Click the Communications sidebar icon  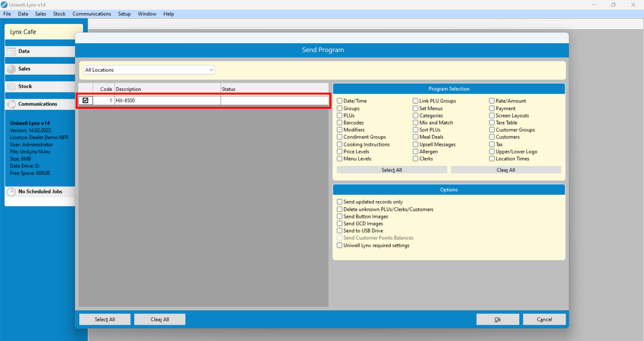pos(11,104)
